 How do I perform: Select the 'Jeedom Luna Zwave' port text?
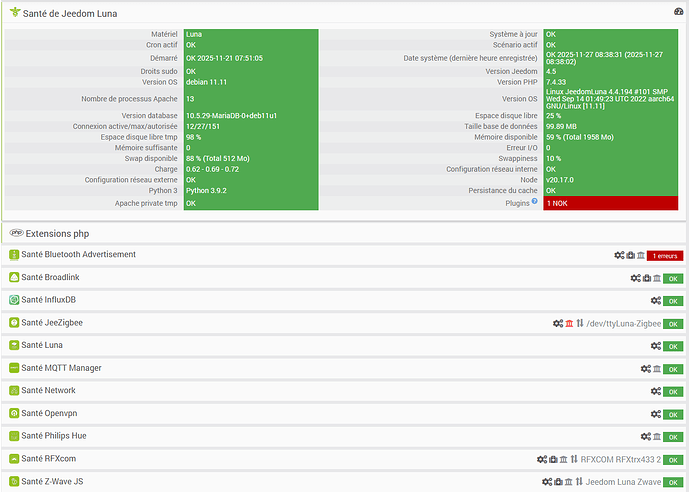pos(623,482)
